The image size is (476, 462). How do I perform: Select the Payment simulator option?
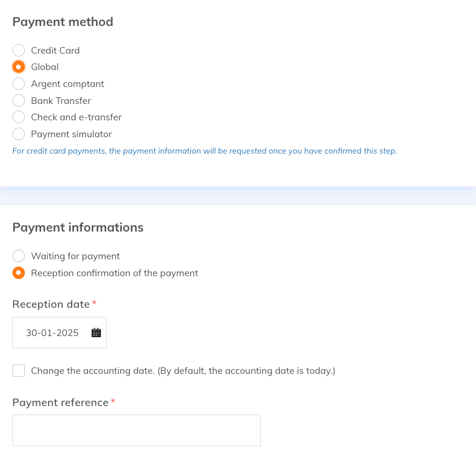(x=19, y=134)
